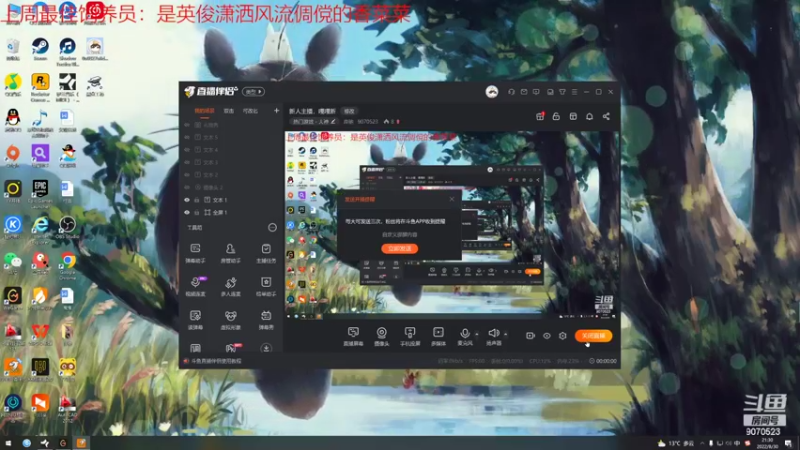Image resolution: width=800 pixels, height=450 pixels.
Task: Open the mode switch pill beside the logo
Action: tap(254, 92)
